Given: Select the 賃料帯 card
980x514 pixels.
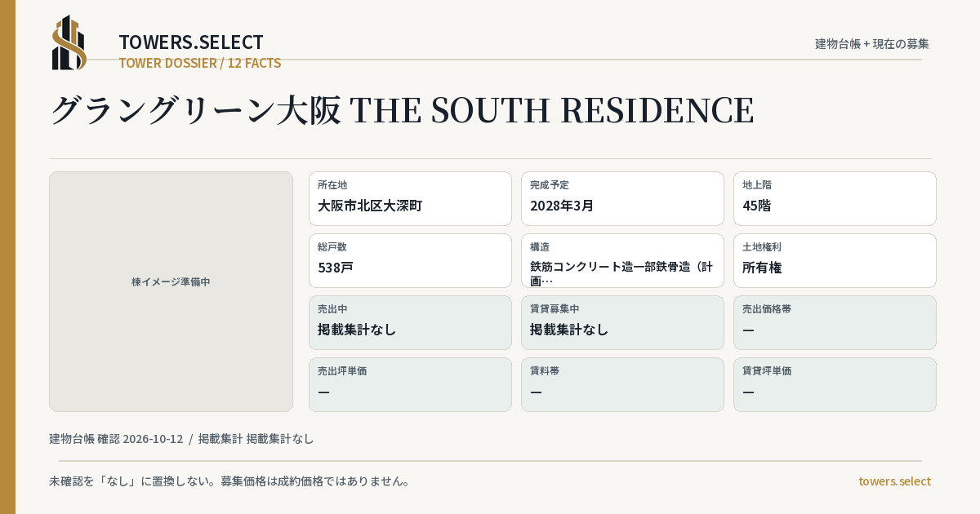Looking at the screenshot, I should (622, 384).
